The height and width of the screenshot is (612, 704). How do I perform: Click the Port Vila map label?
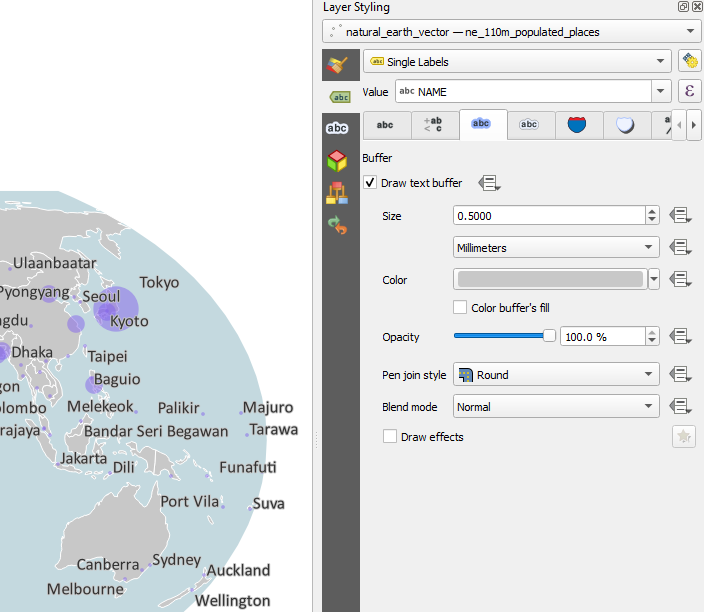pyautogui.click(x=189, y=502)
